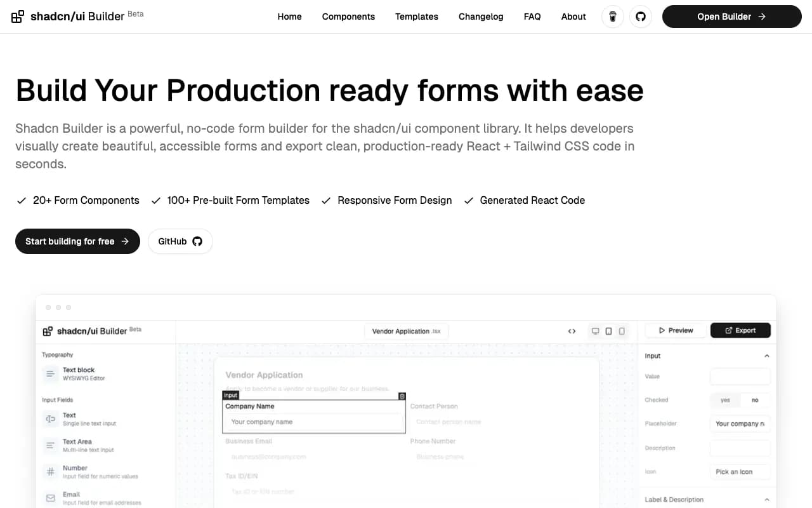The width and height of the screenshot is (812, 508).
Task: Select the mobile preview icon in builder toolbar
Action: (622, 331)
